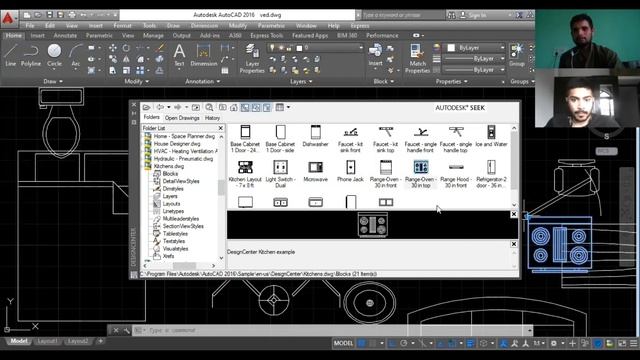
Task: Open Autodesk Seek link
Action: [x=460, y=108]
